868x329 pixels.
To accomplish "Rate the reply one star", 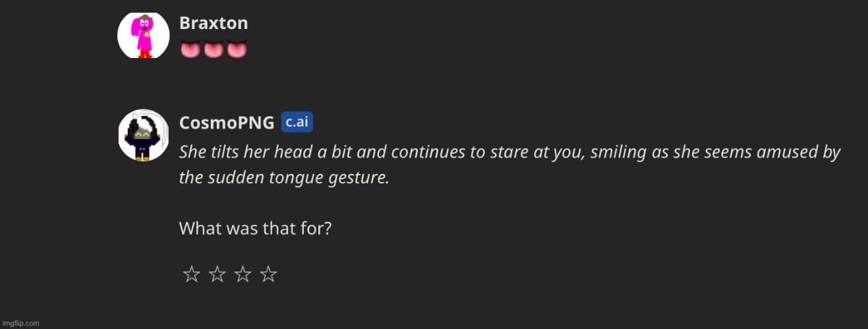I will tap(191, 274).
